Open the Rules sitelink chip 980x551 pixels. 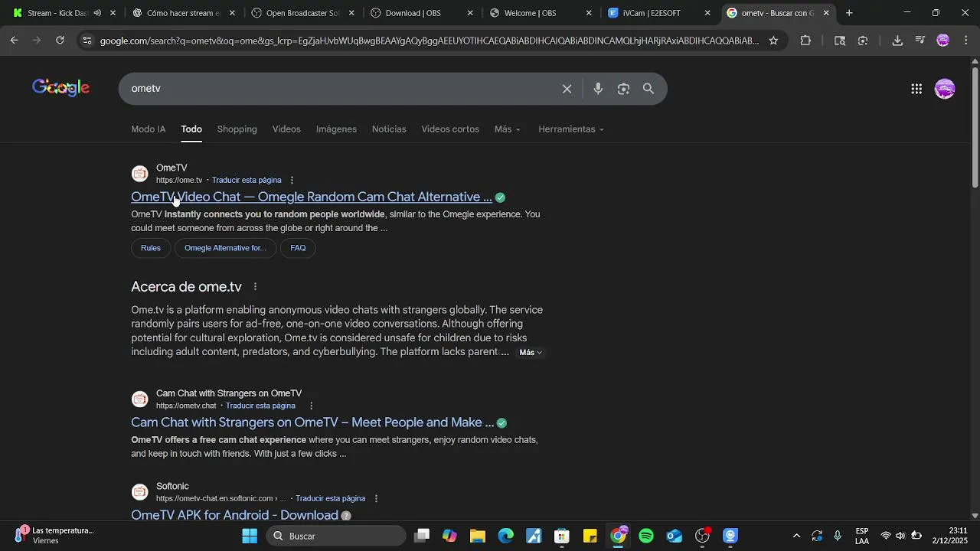(151, 248)
